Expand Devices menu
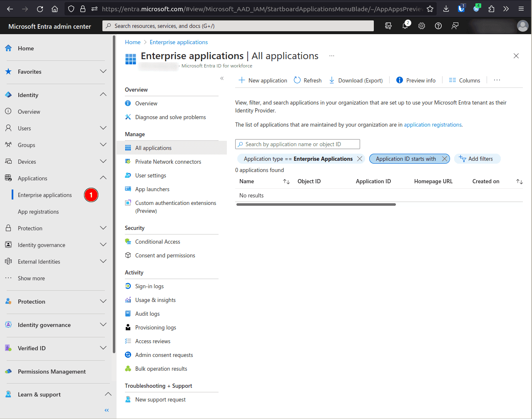The image size is (532, 419). coord(103,161)
